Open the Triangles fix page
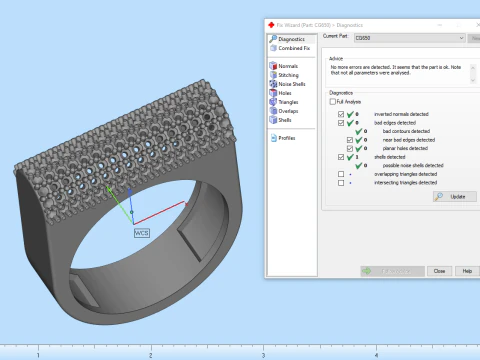This screenshot has height=360, width=480. (x=284, y=102)
